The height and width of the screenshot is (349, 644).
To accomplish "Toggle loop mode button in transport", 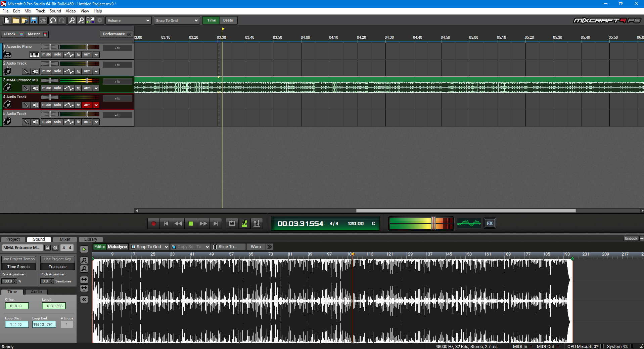I will 232,223.
